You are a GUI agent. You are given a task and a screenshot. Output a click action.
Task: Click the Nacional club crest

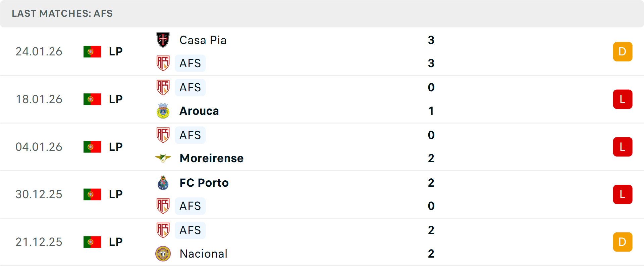click(163, 254)
